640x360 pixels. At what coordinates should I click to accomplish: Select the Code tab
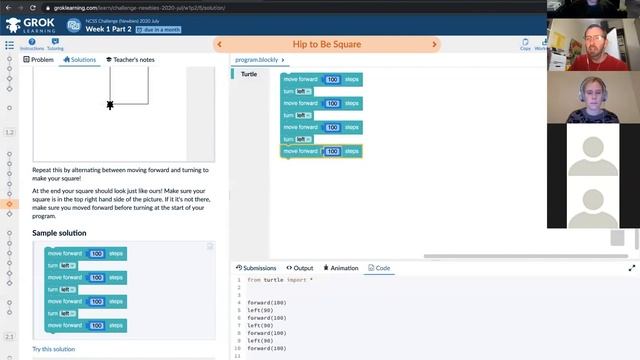click(379, 268)
